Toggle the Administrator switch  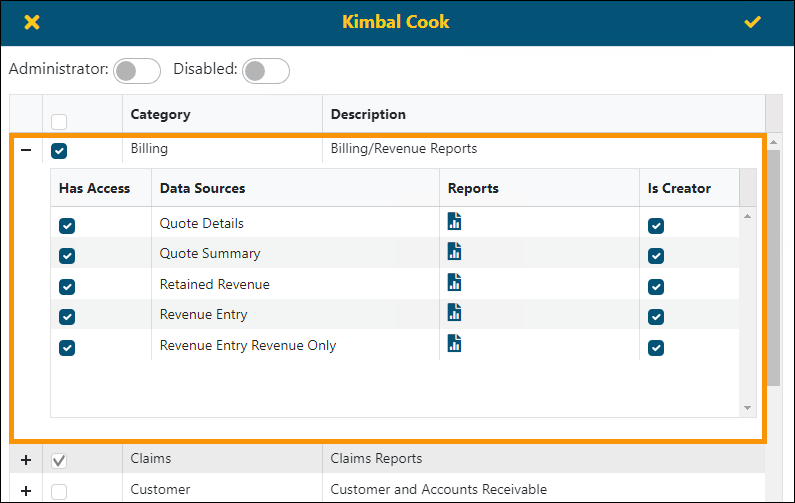[x=137, y=70]
